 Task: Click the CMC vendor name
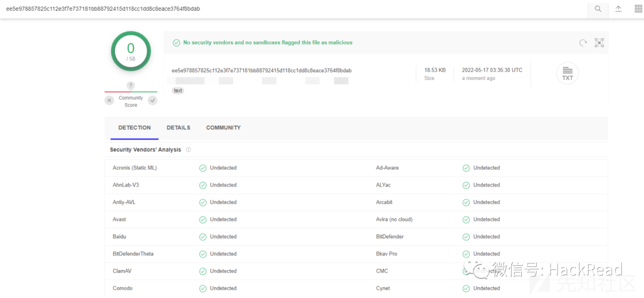[x=382, y=271]
